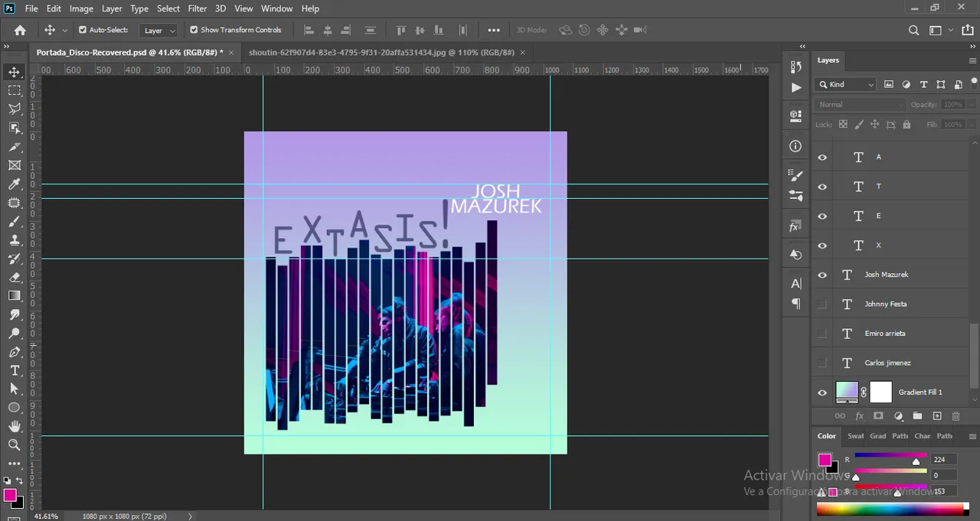Select the Lasso tool
Screen dimensions: 980x521
click(15, 109)
